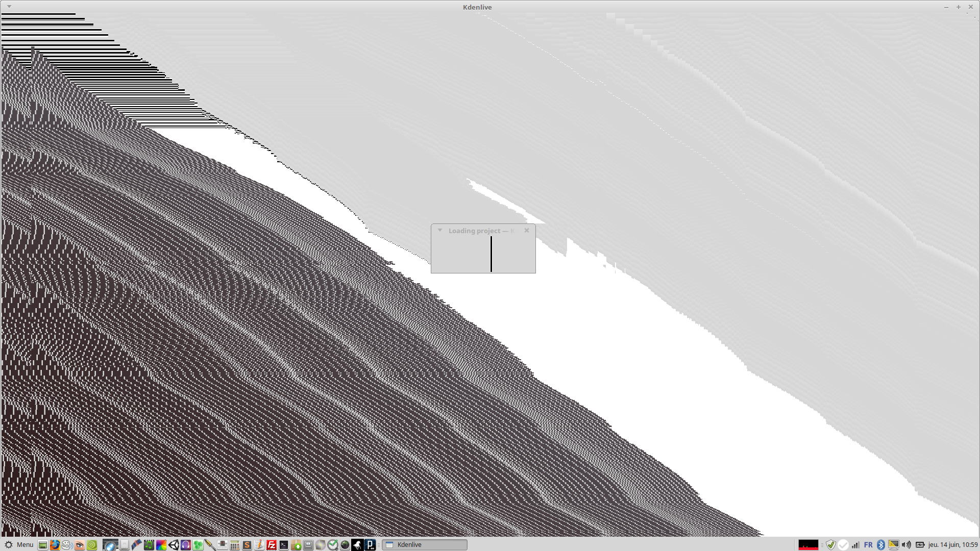The image size is (980, 551).
Task: Open the FR keyboard layout indicator
Action: click(x=868, y=544)
